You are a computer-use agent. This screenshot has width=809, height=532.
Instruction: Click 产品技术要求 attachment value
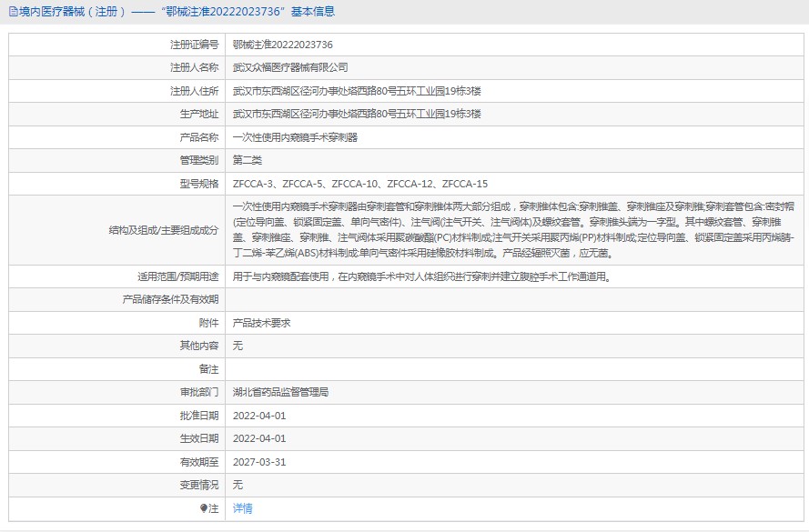point(261,323)
